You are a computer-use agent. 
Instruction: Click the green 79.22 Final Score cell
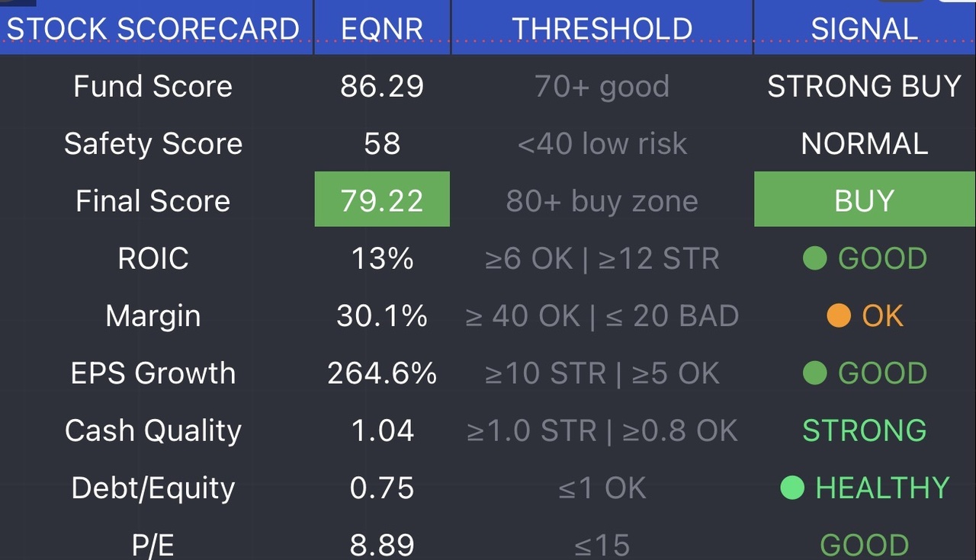click(x=382, y=199)
